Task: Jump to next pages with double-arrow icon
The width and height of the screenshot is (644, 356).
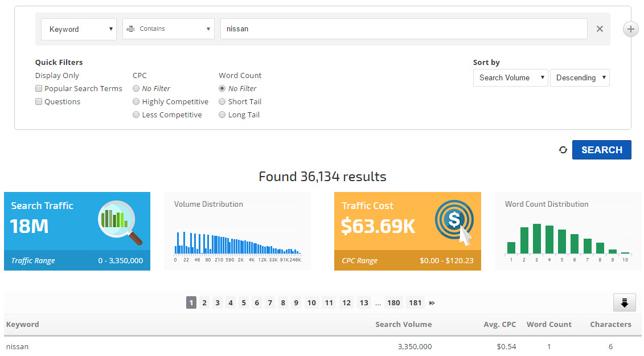Action: coord(432,303)
